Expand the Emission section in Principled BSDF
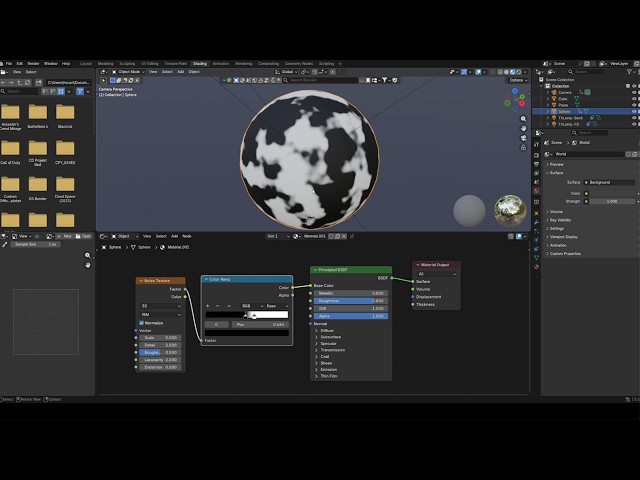640x480 pixels. tap(316, 370)
